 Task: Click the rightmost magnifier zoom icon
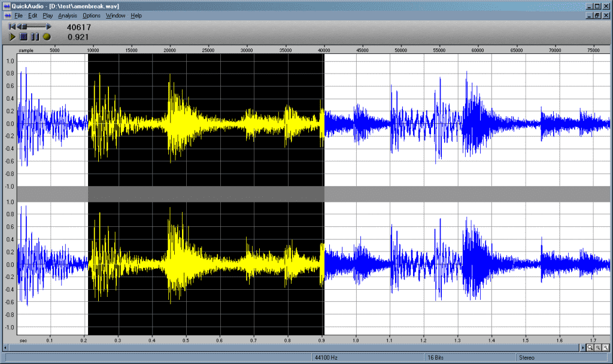coord(606,348)
